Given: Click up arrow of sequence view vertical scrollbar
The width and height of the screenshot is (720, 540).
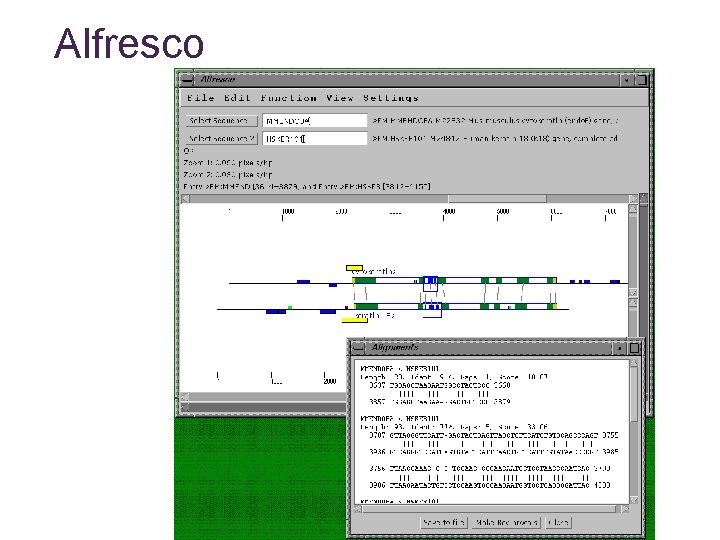Looking at the screenshot, I should pos(633,209).
